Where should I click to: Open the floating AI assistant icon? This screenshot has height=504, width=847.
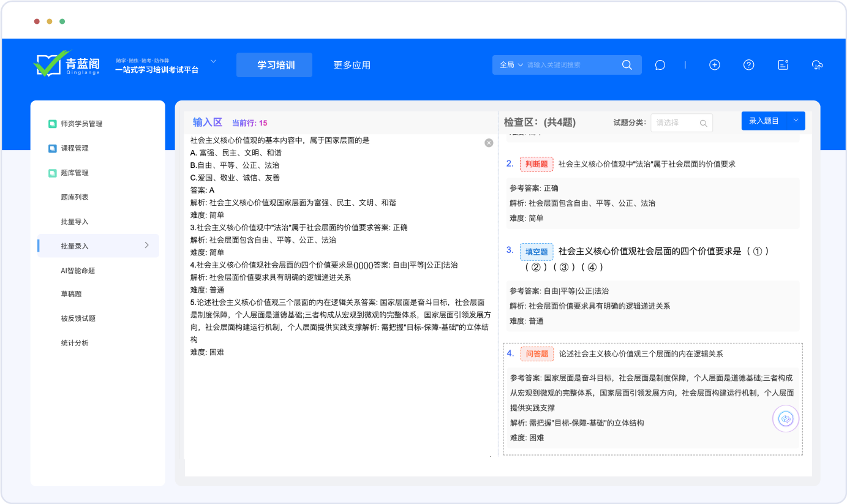[785, 419]
